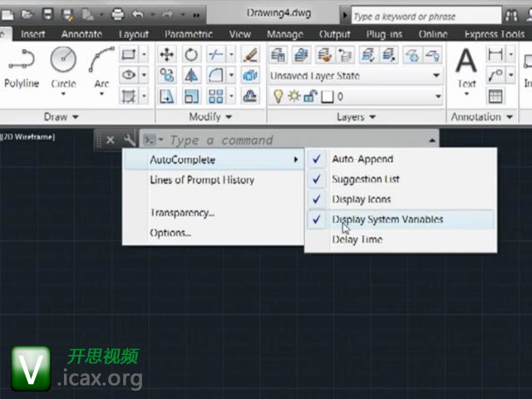This screenshot has width=532, height=399.
Task: Expand the Layers panel
Action: pos(357,117)
